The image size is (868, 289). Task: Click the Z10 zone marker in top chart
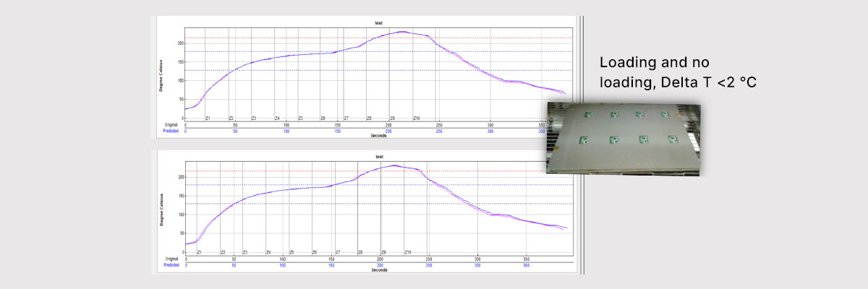click(417, 118)
